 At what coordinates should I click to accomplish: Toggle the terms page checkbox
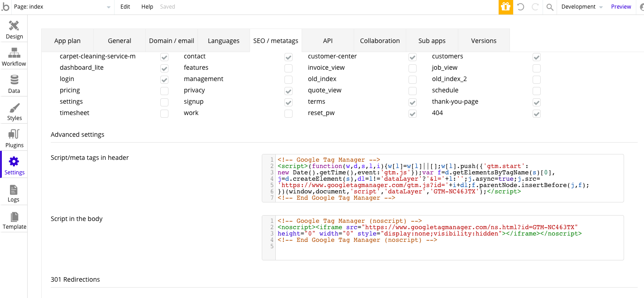pos(413,102)
